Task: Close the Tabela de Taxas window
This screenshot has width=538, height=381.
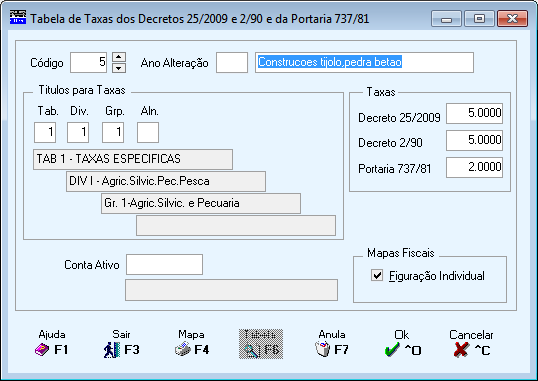Action: click(512, 19)
